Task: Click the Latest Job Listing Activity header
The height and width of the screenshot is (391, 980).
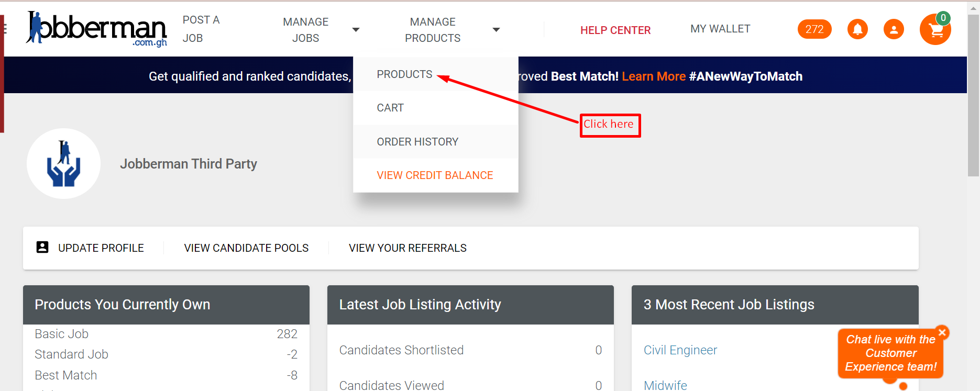Action: tap(470, 305)
